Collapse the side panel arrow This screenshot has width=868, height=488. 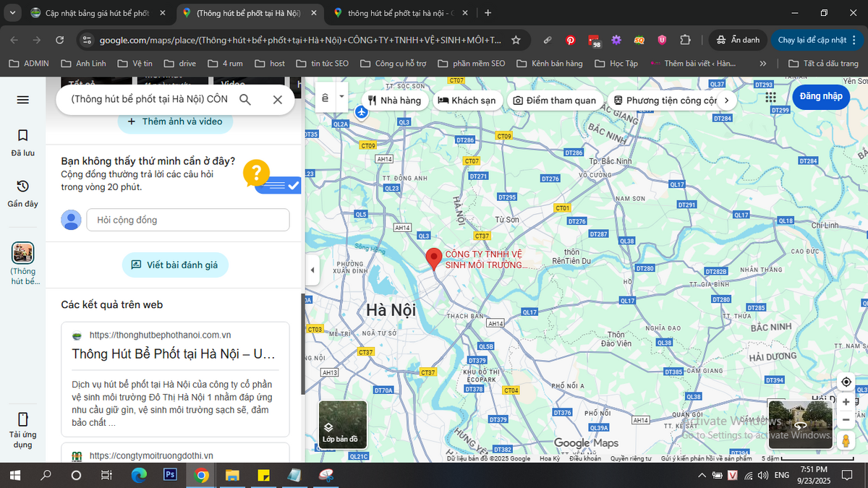[312, 270]
